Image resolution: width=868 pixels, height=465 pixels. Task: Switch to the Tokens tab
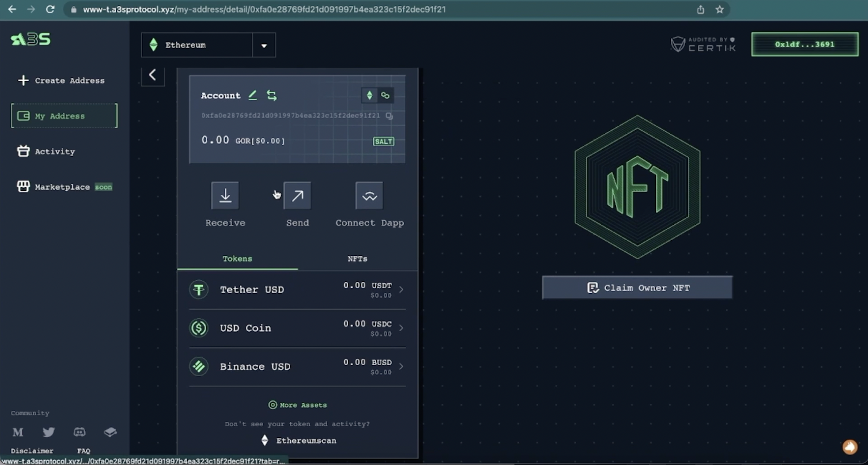[x=237, y=259]
